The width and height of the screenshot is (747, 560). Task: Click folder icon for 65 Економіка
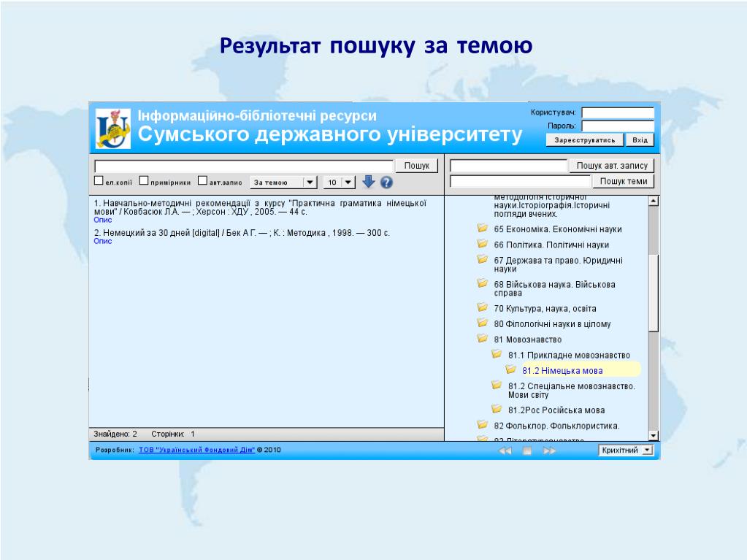482,228
